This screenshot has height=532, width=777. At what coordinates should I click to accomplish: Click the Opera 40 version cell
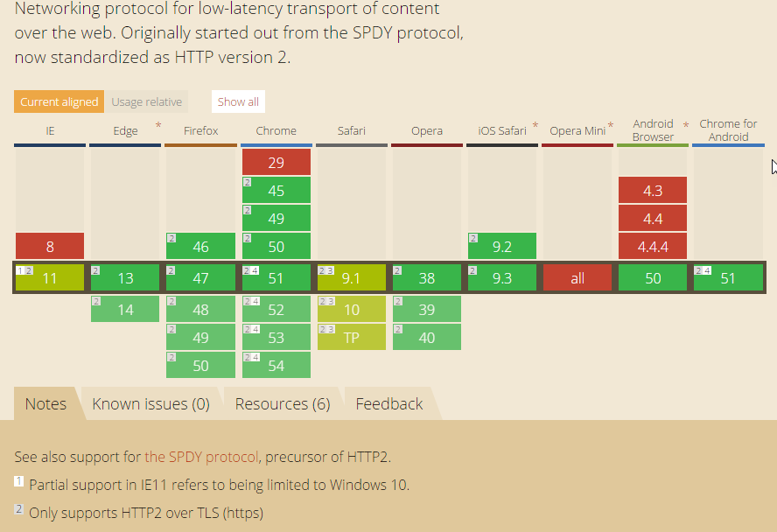[427, 337]
